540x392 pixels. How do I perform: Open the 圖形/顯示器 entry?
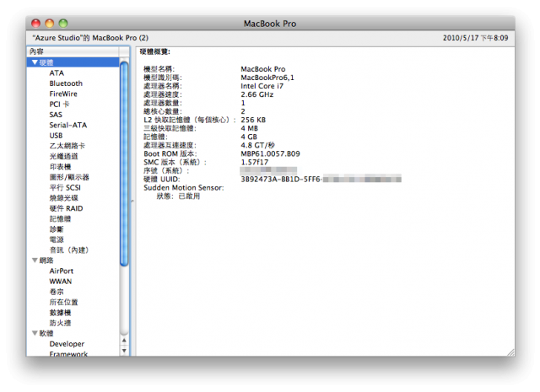69,177
